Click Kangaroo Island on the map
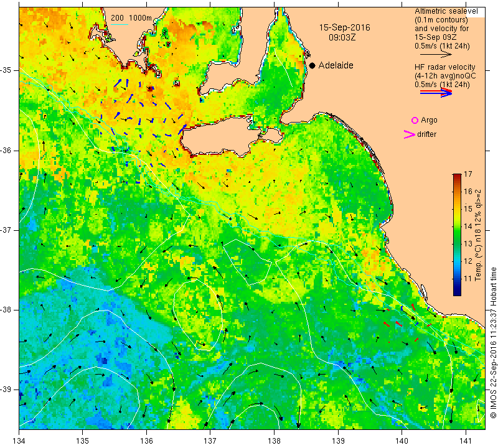 (x=222, y=136)
